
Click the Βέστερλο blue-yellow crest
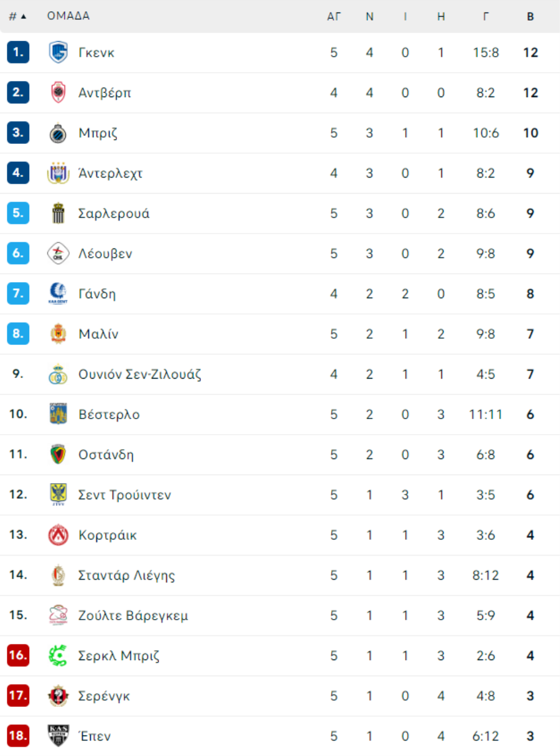point(58,414)
